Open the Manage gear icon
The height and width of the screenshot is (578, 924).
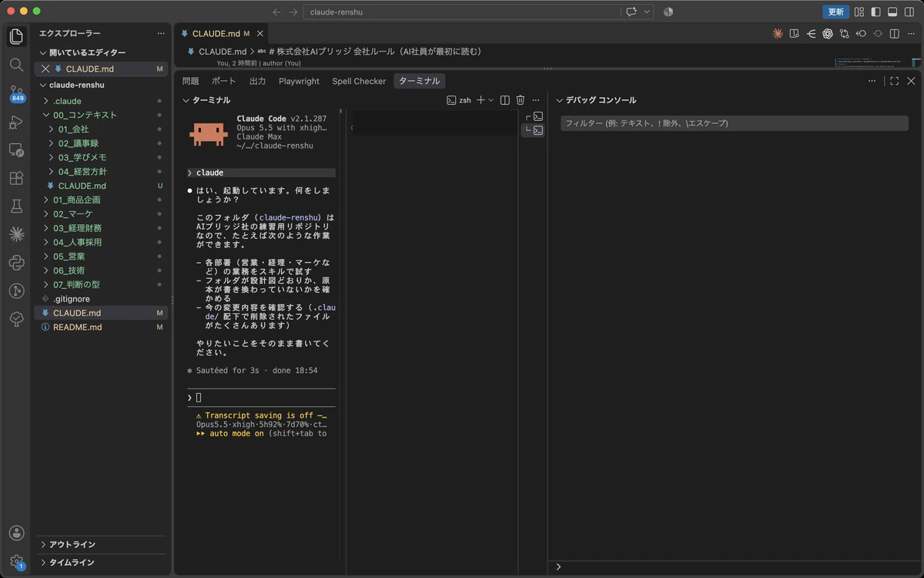[16, 562]
